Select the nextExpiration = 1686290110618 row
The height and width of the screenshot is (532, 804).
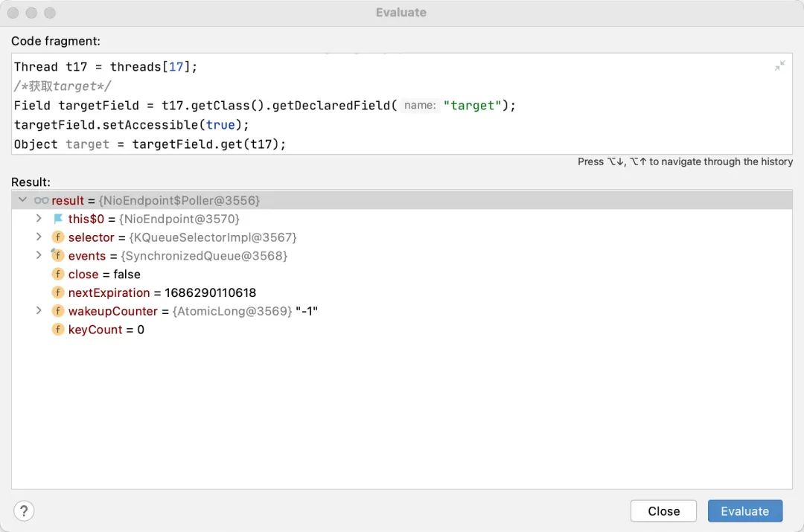click(402, 292)
